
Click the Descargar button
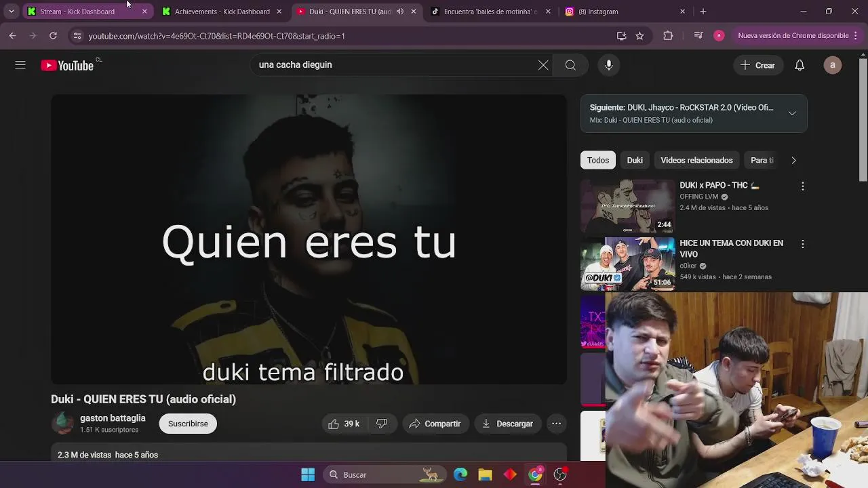pyautogui.click(x=508, y=424)
